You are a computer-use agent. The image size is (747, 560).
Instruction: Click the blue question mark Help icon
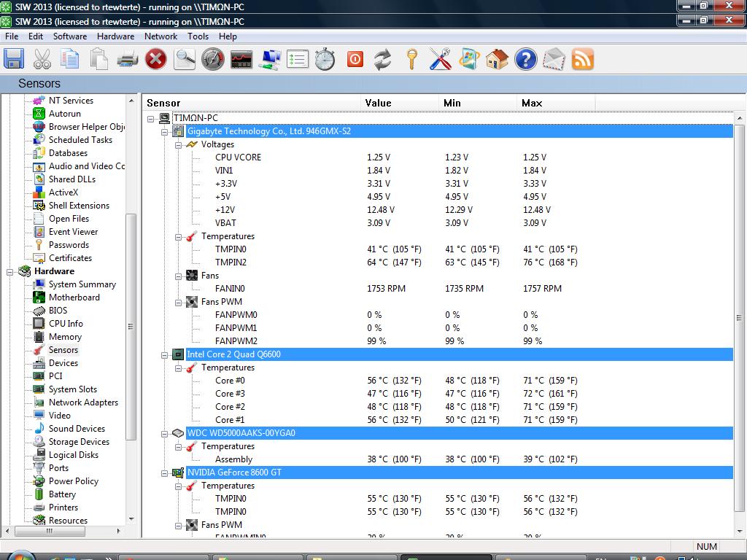point(525,60)
